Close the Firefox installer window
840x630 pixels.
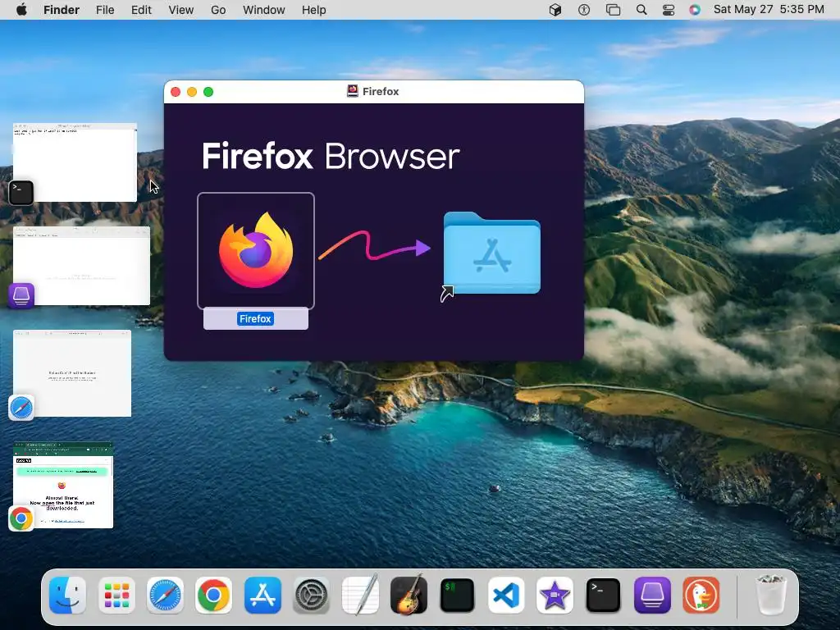click(x=176, y=92)
